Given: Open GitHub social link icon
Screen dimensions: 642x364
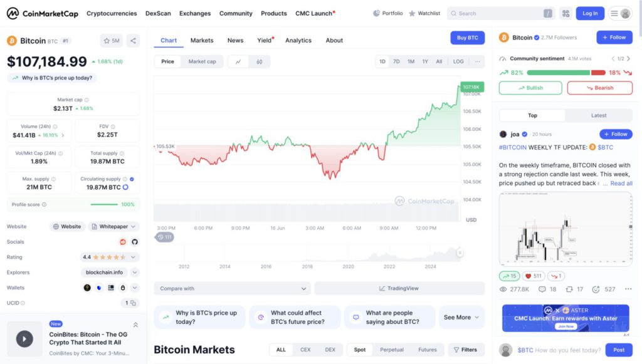Looking at the screenshot, I should (135, 242).
